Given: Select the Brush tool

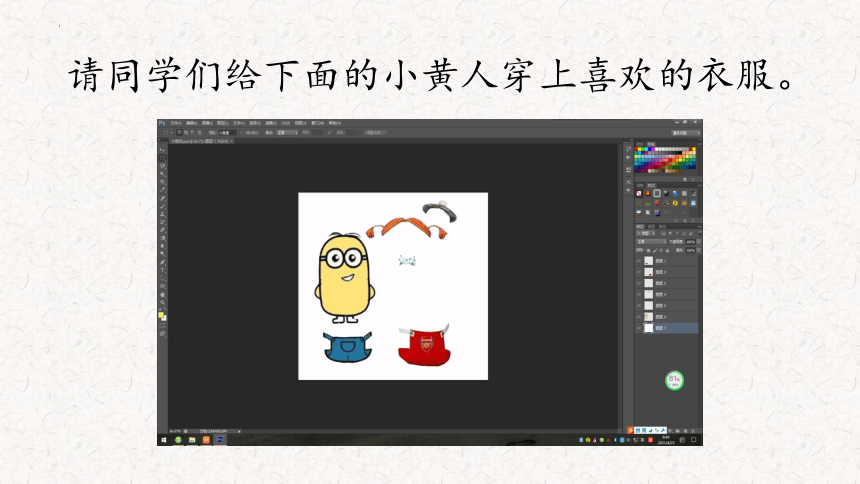Looking at the screenshot, I should coord(162,205).
